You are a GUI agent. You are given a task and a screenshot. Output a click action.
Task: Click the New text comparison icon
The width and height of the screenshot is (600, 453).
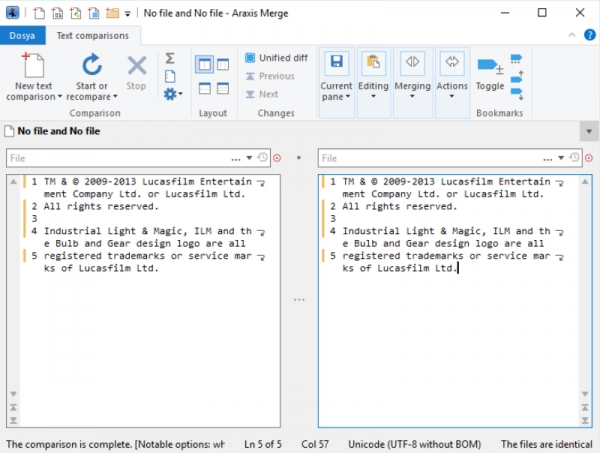tap(32, 67)
